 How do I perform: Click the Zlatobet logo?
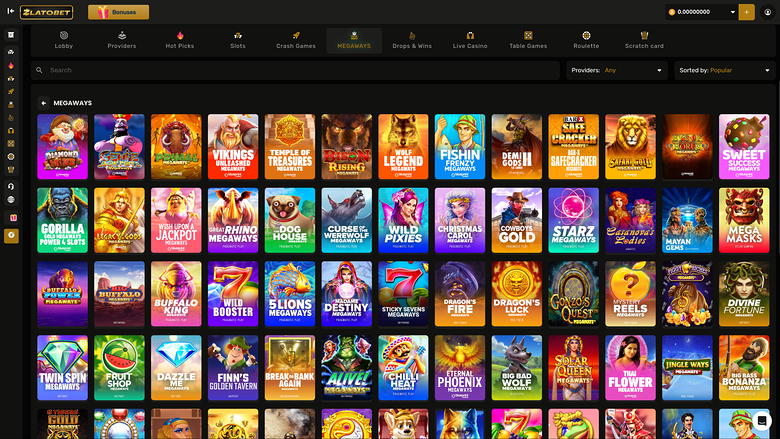pos(46,12)
